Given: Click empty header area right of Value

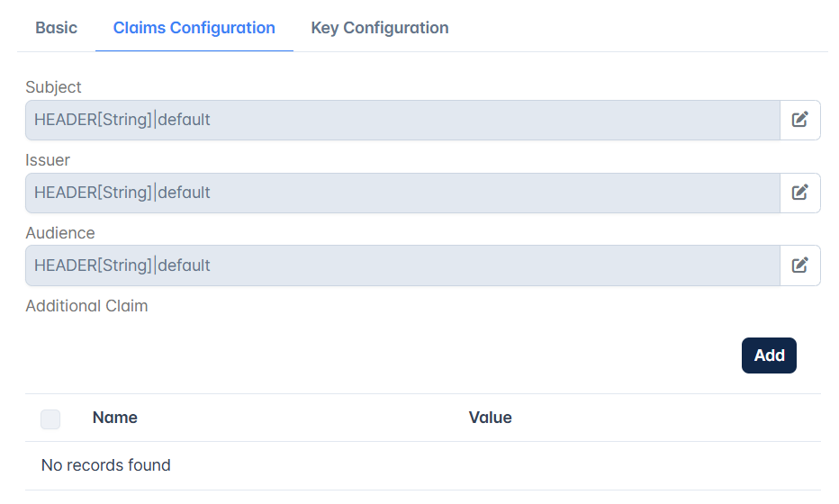Looking at the screenshot, I should pyautogui.click(x=666, y=418).
